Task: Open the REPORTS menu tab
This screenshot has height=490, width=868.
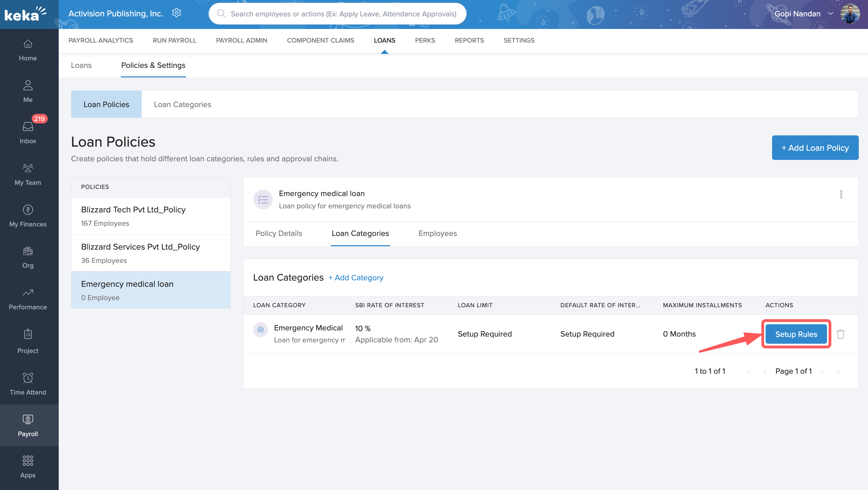Action: 469,40
